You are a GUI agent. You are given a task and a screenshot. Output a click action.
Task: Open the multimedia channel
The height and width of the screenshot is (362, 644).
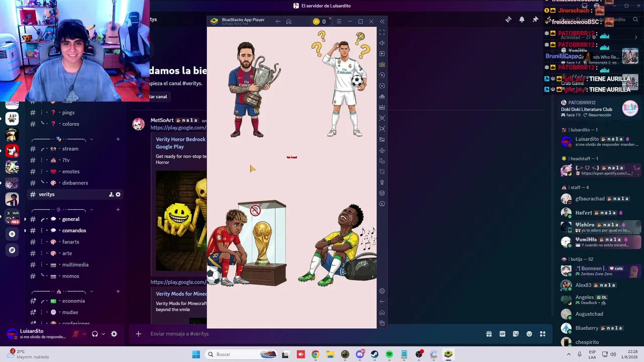click(75, 264)
